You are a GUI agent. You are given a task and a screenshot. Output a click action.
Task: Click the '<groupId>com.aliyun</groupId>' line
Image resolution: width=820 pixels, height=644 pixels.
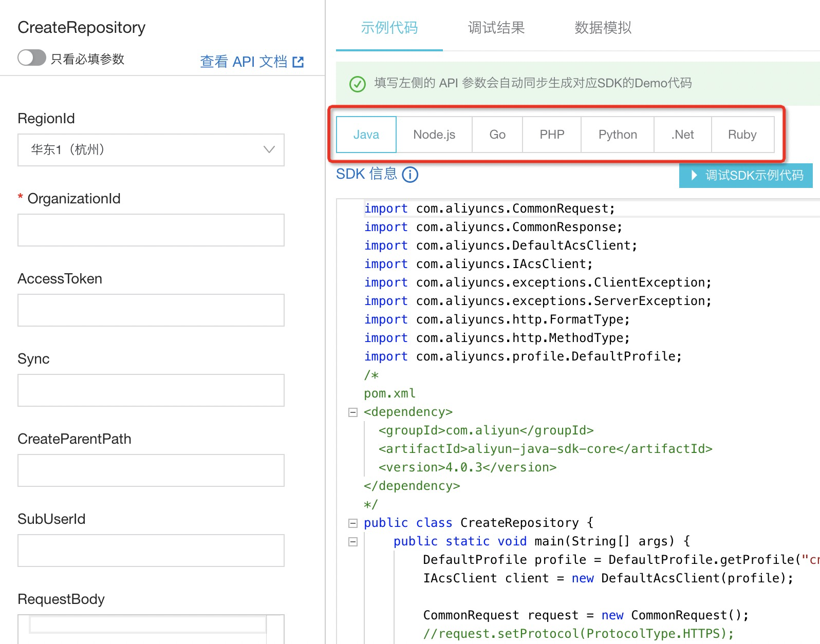tap(486, 430)
